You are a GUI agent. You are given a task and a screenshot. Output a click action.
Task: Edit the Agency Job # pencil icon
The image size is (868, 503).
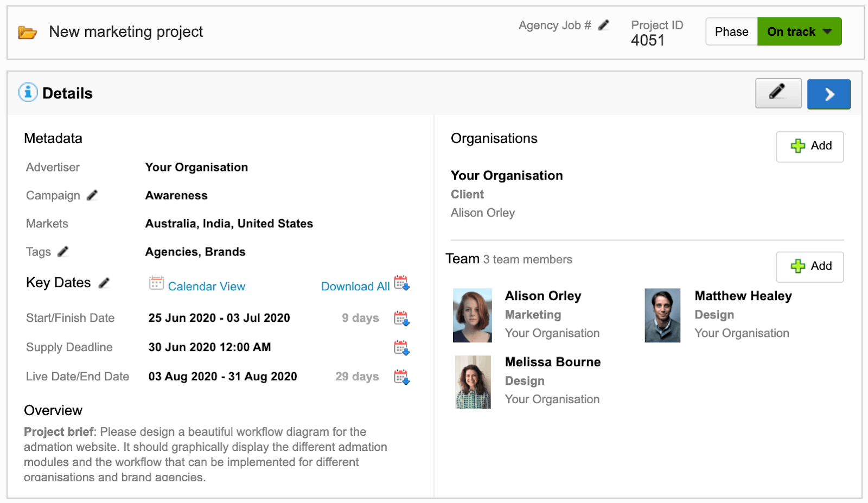(604, 25)
